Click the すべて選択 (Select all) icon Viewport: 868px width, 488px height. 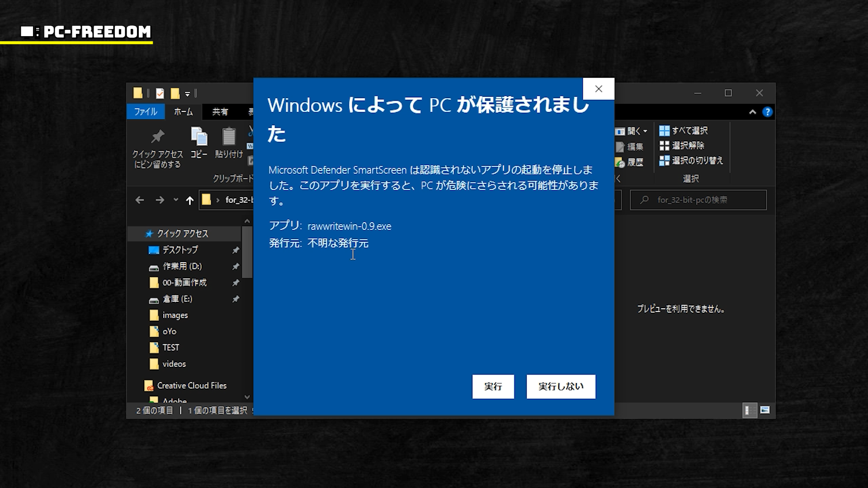tap(664, 131)
